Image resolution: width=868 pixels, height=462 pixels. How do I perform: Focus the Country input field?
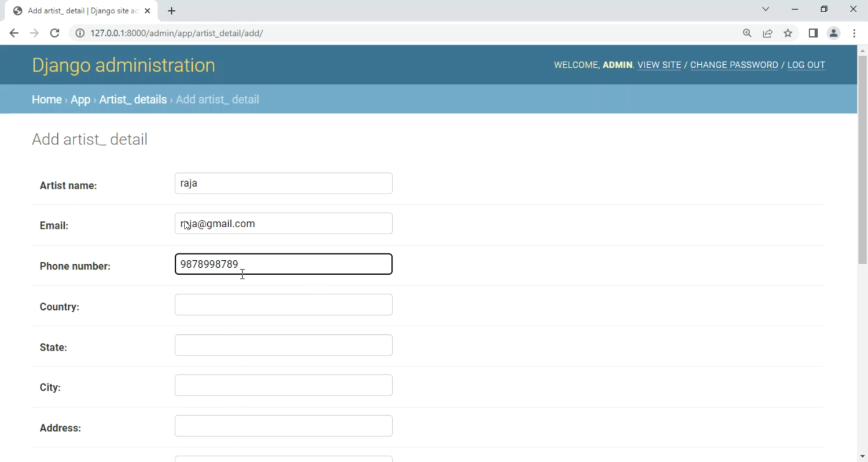coord(284,305)
